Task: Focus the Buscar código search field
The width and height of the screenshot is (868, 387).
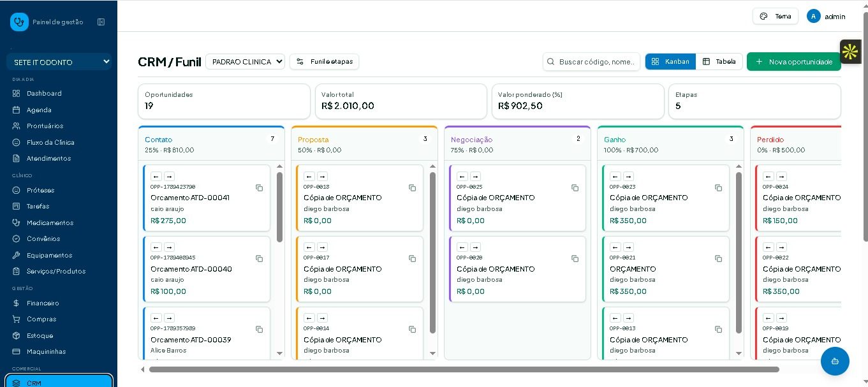Action: click(x=592, y=61)
